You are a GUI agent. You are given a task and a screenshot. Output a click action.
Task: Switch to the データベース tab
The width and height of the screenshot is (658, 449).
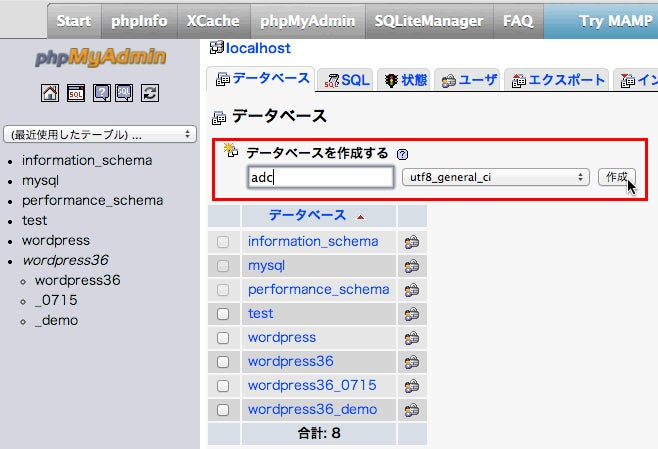point(261,79)
